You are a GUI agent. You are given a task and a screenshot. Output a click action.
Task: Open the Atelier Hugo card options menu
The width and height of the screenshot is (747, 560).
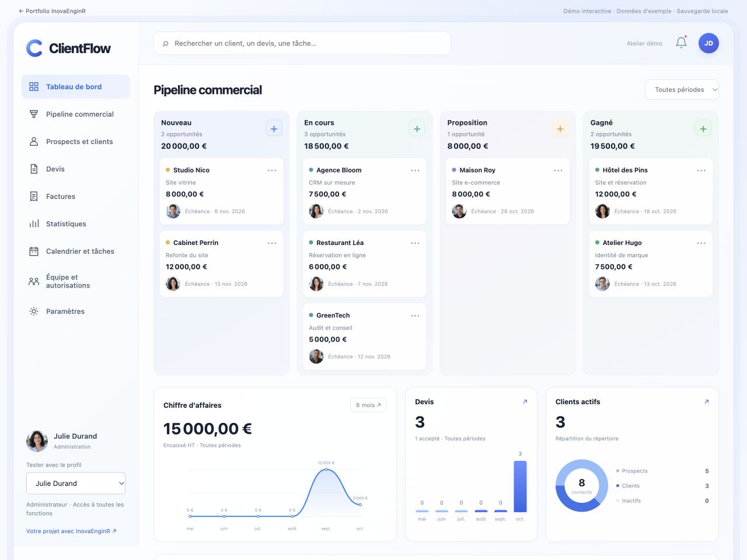(x=701, y=243)
